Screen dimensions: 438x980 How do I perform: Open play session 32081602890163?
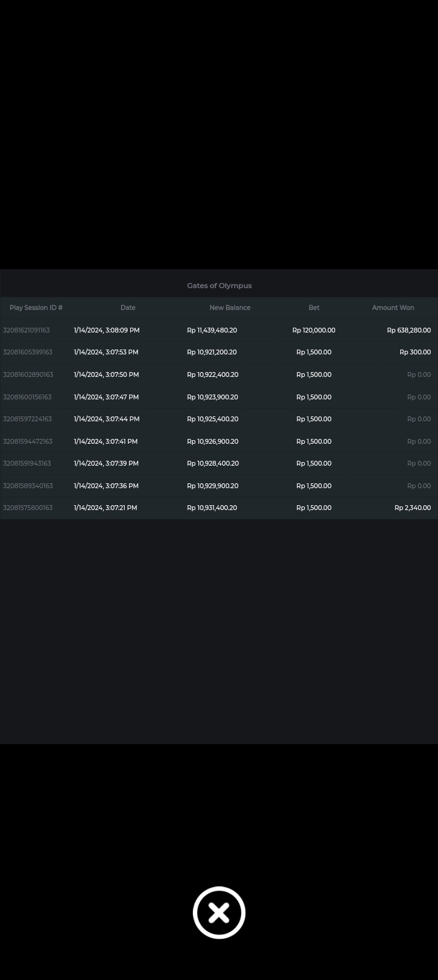click(28, 374)
